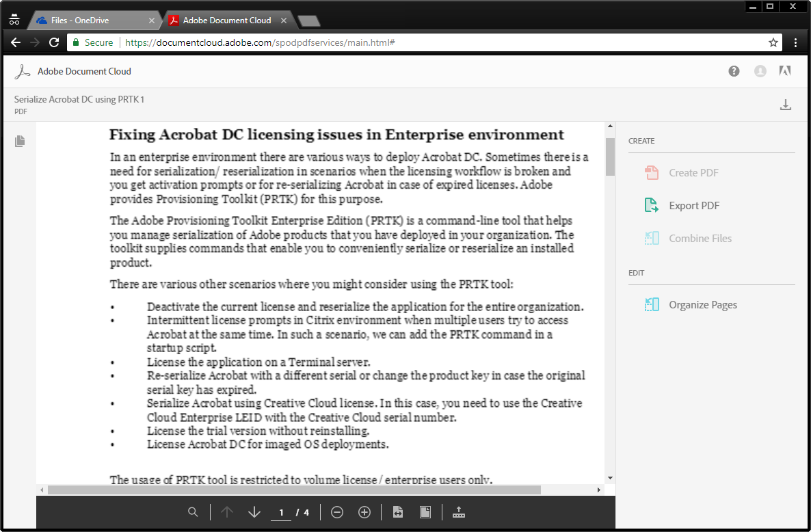811x532 pixels.
Task: Click the page number field showing 1
Action: [281, 512]
